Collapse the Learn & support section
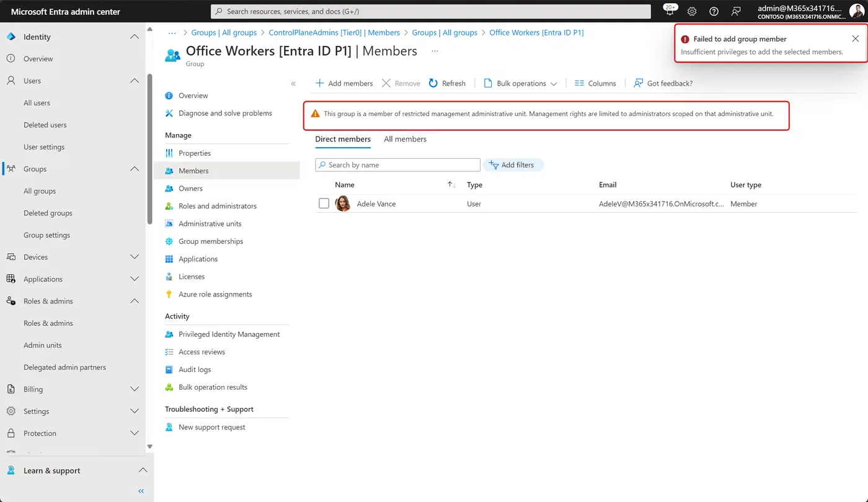Screen dimensions: 868x502 pyautogui.click(x=142, y=470)
